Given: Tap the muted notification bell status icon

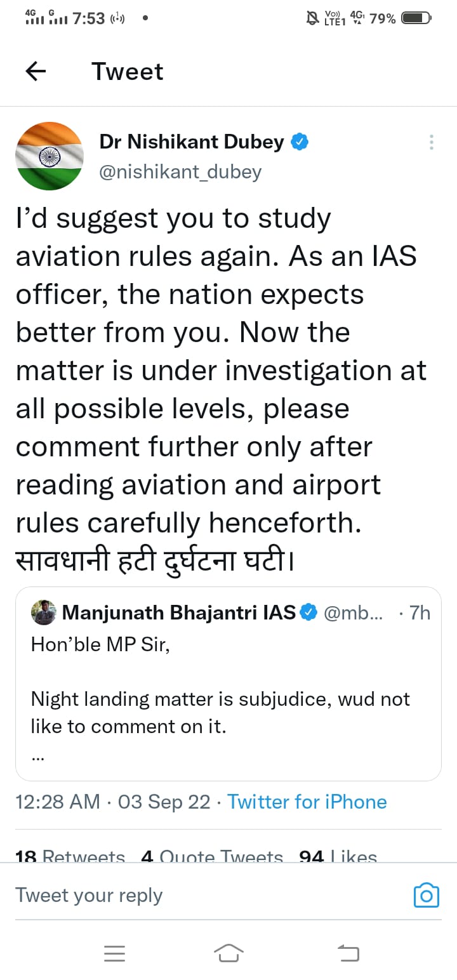Looking at the screenshot, I should 312,18.
